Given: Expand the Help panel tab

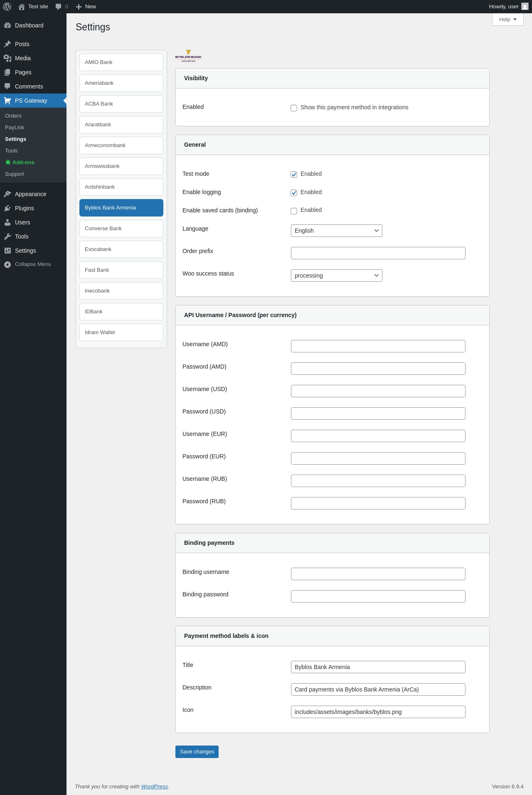Looking at the screenshot, I should 507,20.
